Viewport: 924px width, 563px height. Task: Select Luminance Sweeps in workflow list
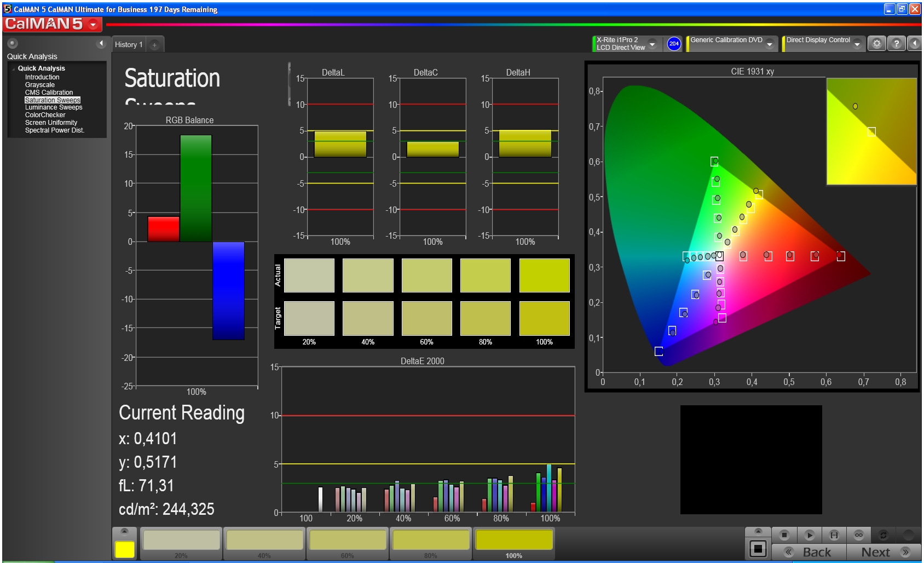click(53, 107)
